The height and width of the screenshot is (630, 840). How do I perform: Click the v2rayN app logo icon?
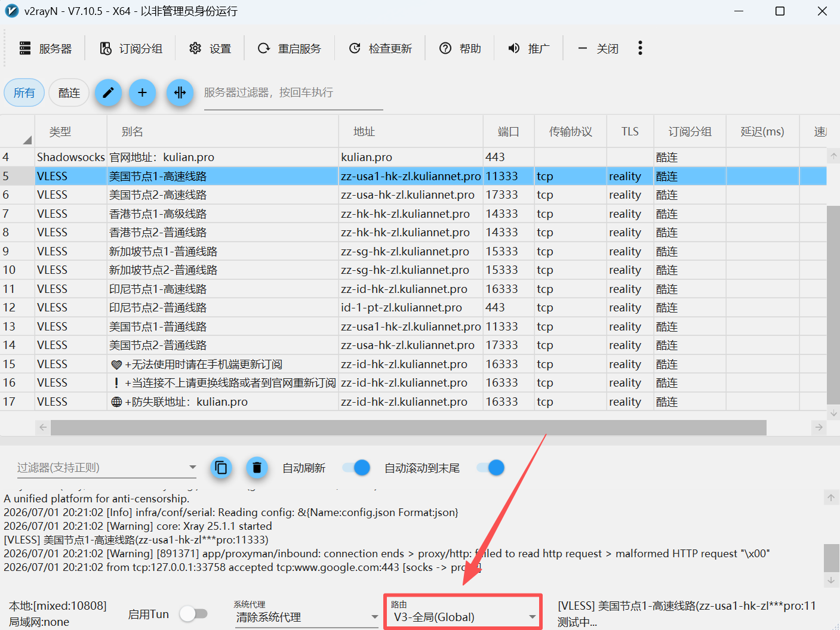[11, 11]
